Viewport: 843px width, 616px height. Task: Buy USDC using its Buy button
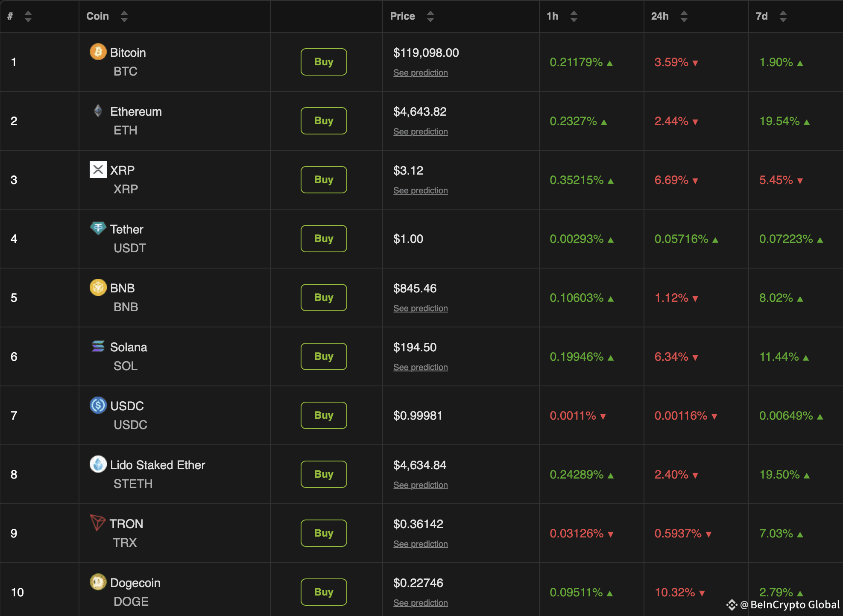(x=324, y=415)
